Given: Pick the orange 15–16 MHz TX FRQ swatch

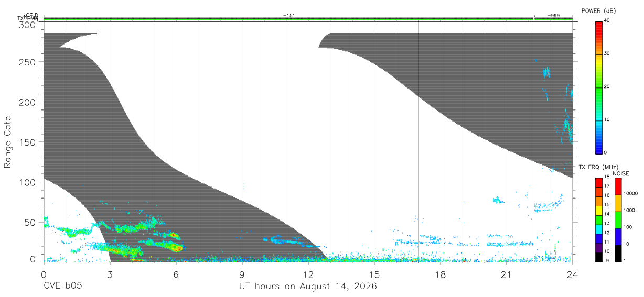Looking at the screenshot, I should coord(598,201).
